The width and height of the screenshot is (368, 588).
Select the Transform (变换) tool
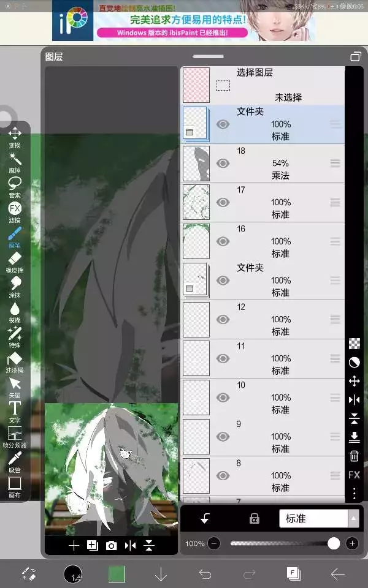click(15, 137)
